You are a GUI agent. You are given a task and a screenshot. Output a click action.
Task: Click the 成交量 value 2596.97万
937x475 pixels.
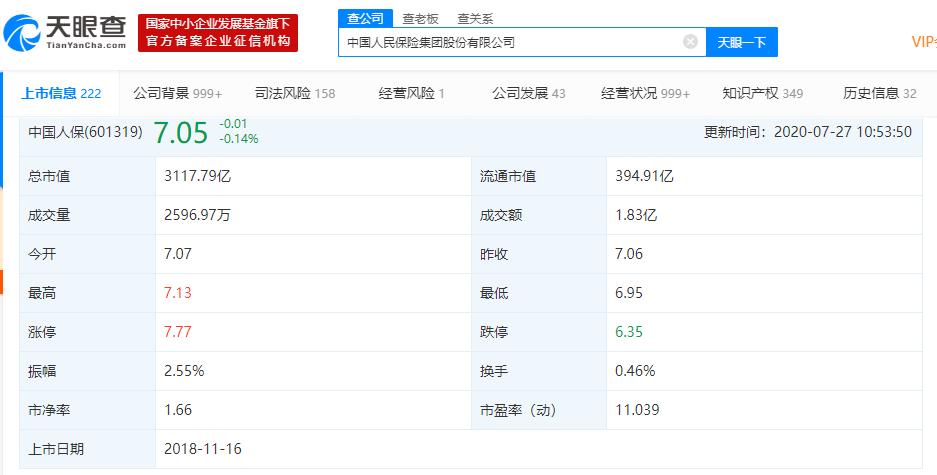pos(197,215)
